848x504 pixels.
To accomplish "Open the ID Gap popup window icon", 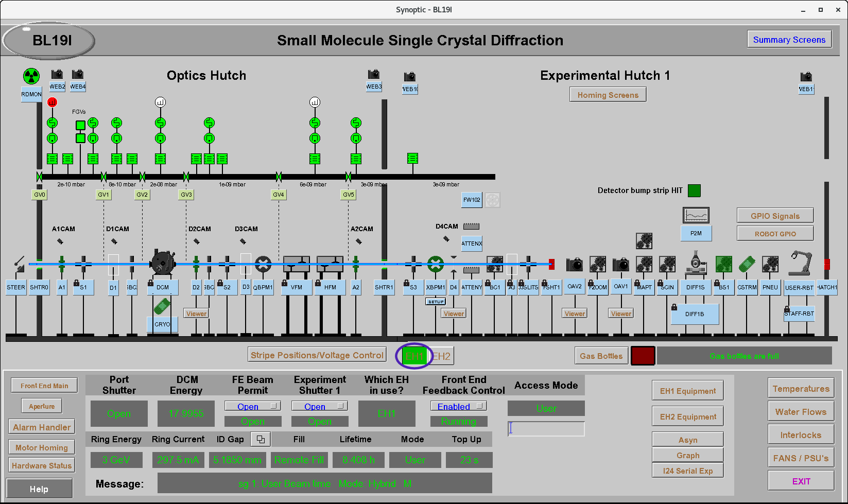I will click(x=261, y=439).
